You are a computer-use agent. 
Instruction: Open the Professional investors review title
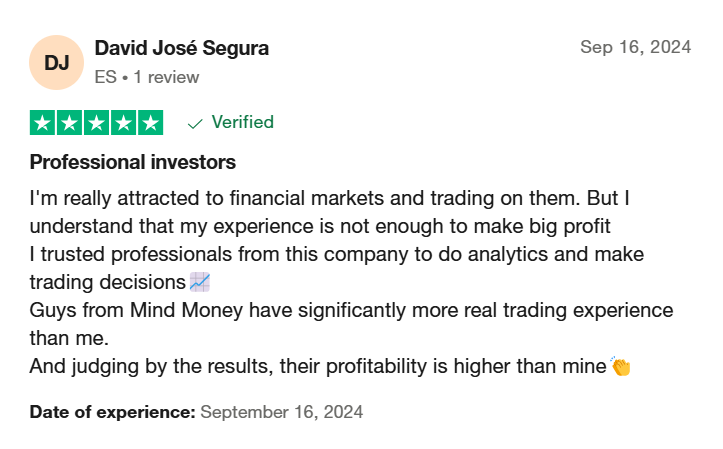point(133,162)
